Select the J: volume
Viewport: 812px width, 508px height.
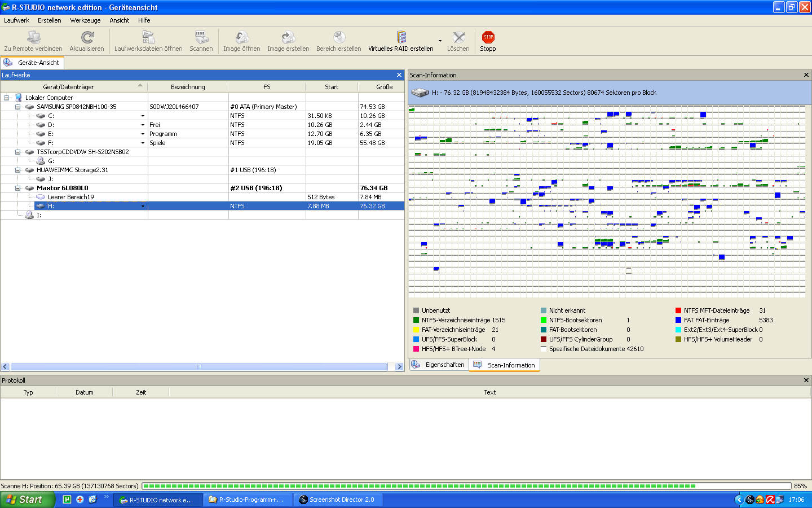50,179
